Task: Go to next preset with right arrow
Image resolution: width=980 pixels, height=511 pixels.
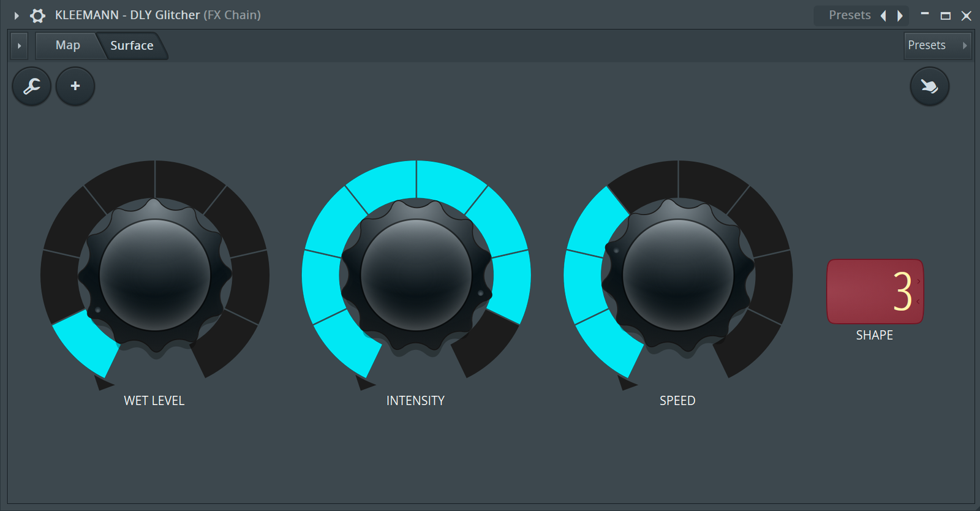Action: click(900, 15)
